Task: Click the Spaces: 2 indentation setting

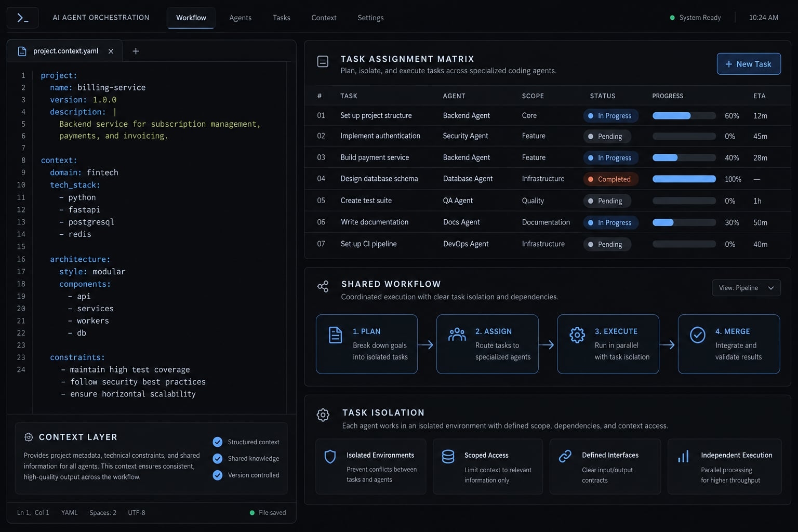Action: point(103,513)
